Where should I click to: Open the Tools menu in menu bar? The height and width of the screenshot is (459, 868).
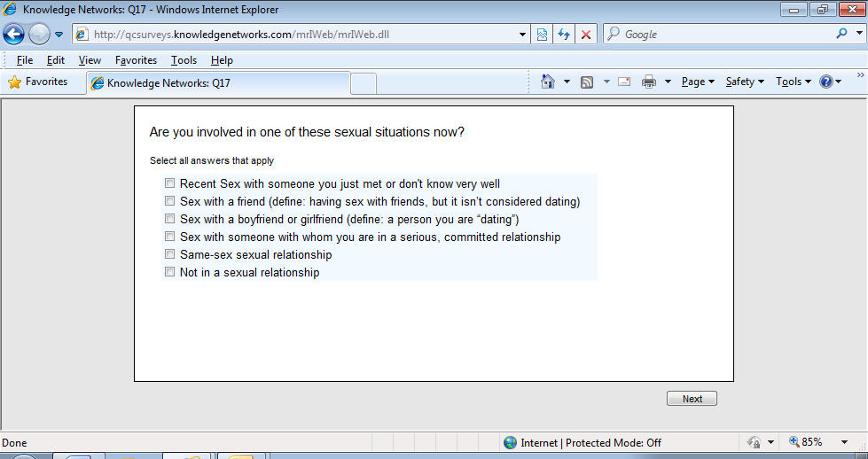[x=184, y=59]
